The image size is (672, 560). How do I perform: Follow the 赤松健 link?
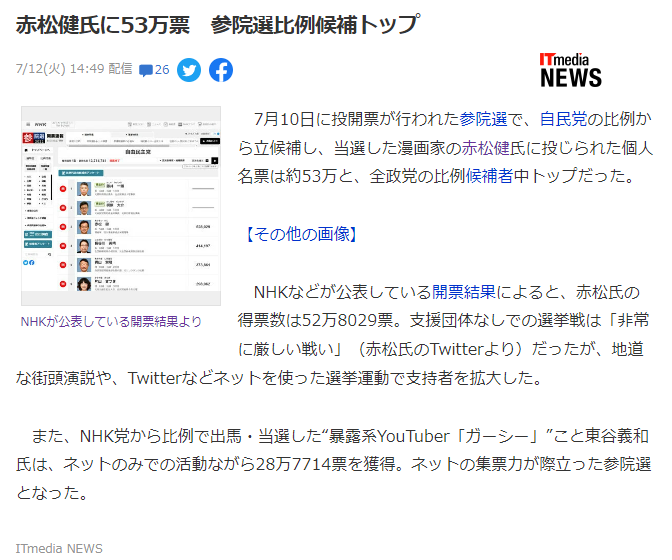485,148
